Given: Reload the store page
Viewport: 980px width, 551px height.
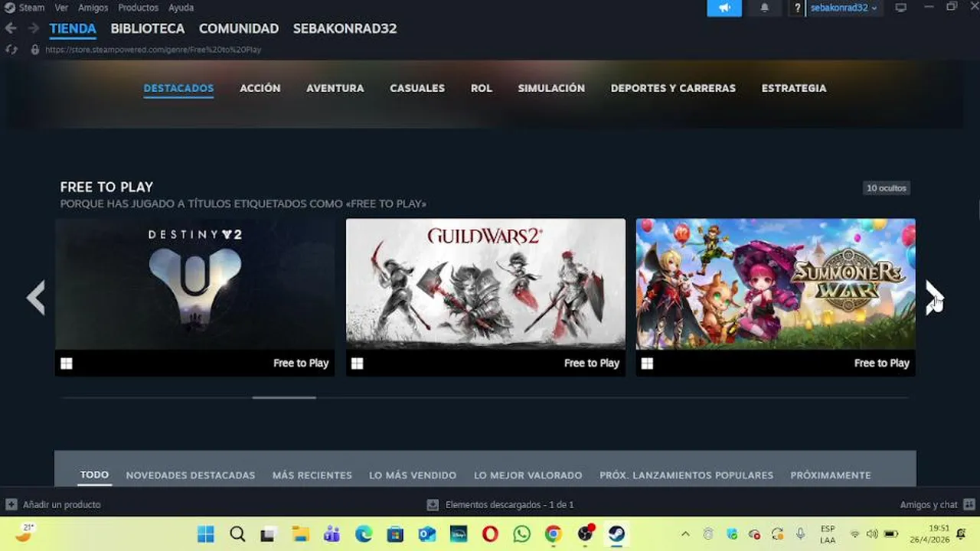Looking at the screenshot, I should tap(11, 50).
